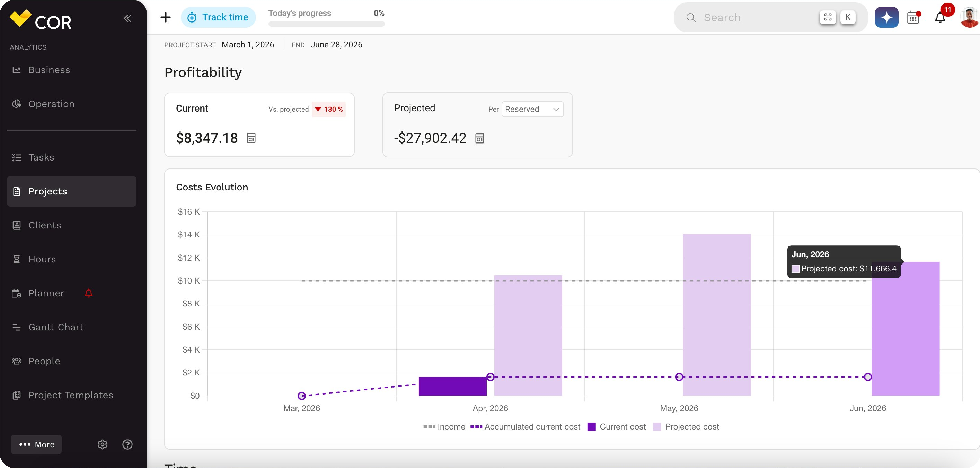
Task: Click the end date June 28, 2026
Action: pyautogui.click(x=336, y=45)
